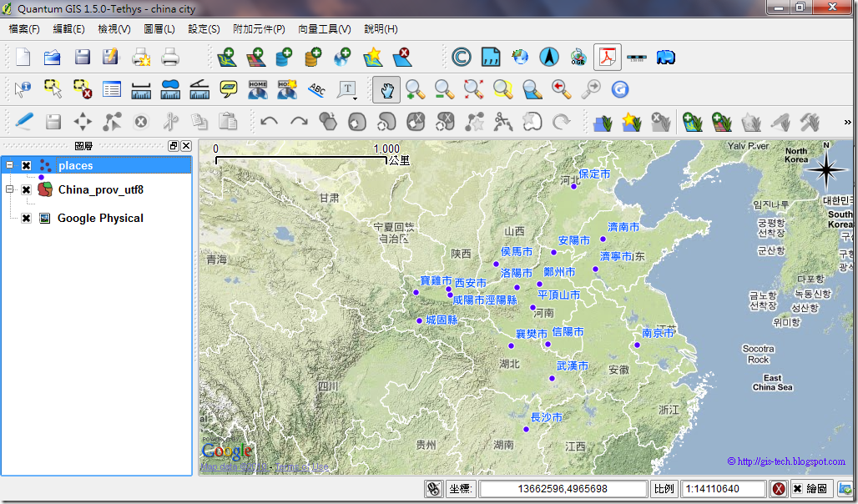This screenshot has width=858, height=504.
Task: Select the Identify Features tool
Action: (23, 89)
